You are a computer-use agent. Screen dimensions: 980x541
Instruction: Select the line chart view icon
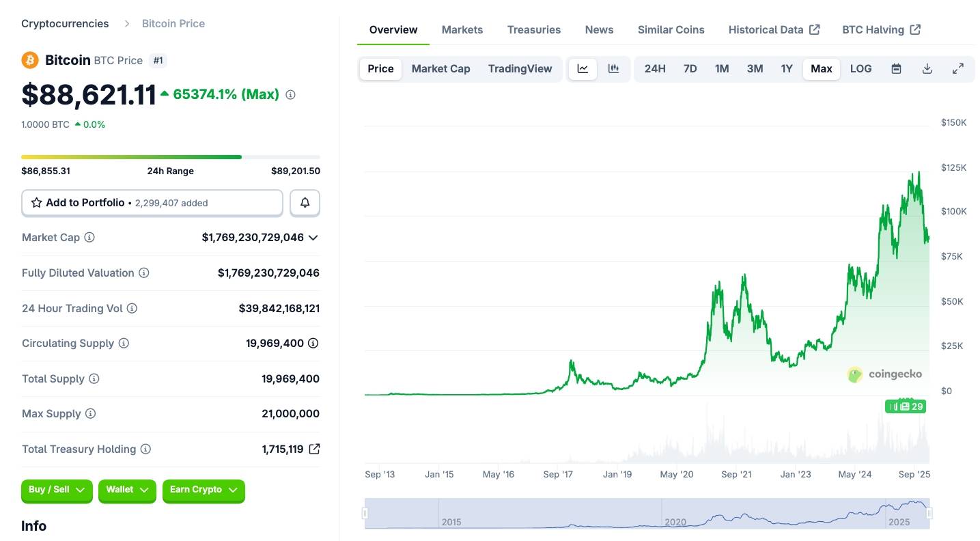point(583,68)
